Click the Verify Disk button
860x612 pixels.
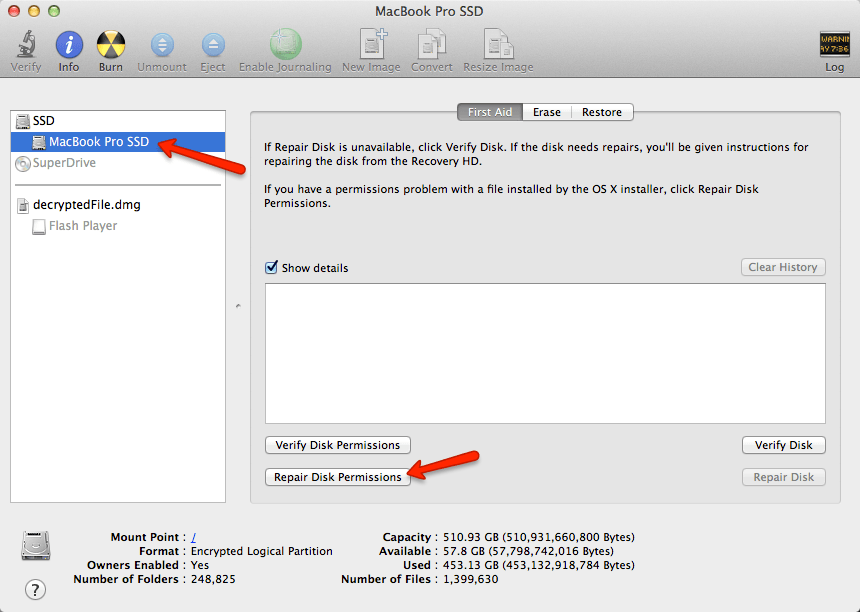click(783, 445)
